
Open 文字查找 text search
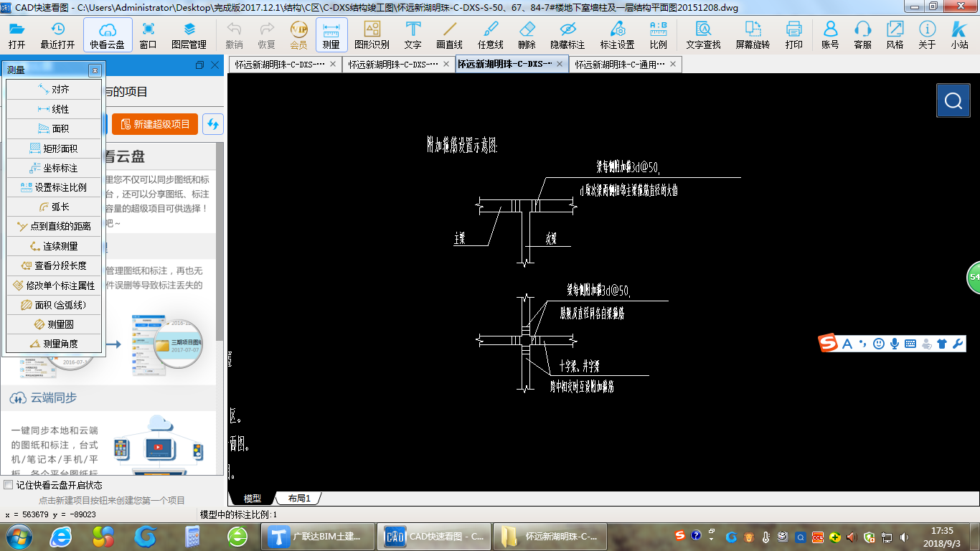click(x=703, y=35)
